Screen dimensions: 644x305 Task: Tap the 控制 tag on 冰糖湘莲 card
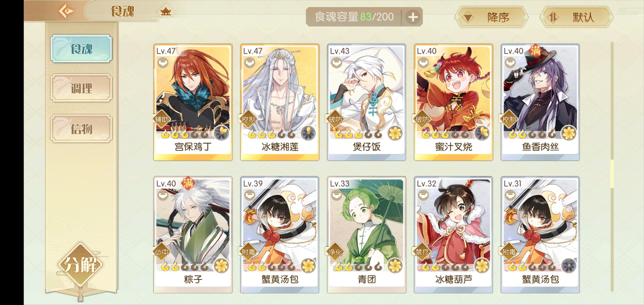coord(248,119)
